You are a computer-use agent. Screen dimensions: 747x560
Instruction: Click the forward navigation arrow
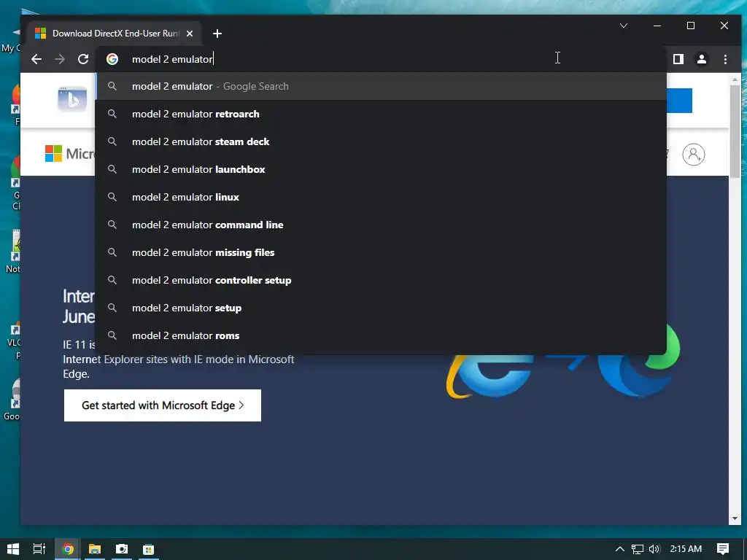click(60, 59)
